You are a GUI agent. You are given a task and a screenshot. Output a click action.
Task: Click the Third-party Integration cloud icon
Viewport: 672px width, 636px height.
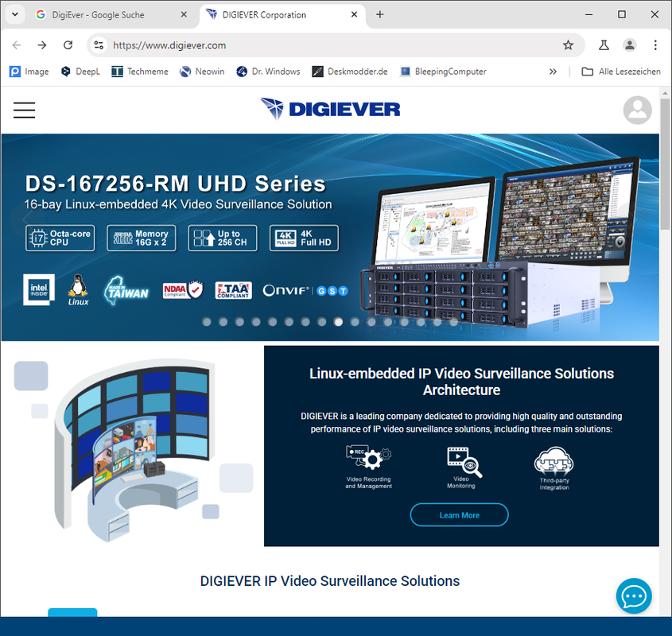(554, 461)
